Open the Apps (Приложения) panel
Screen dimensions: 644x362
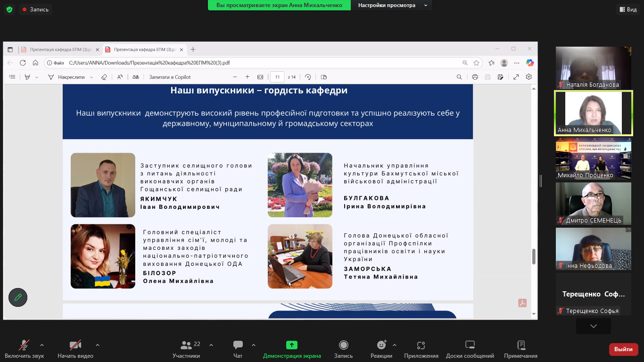tap(421, 348)
